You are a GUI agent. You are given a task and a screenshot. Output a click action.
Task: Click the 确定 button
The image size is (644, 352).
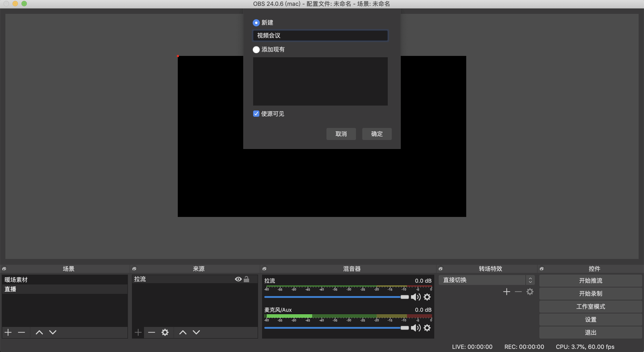(377, 134)
